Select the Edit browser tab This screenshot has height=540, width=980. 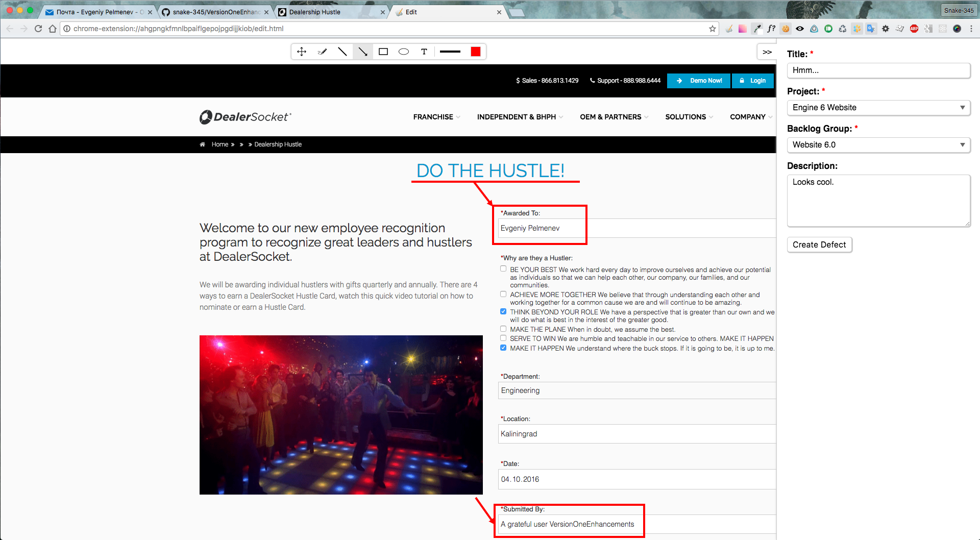(x=448, y=12)
